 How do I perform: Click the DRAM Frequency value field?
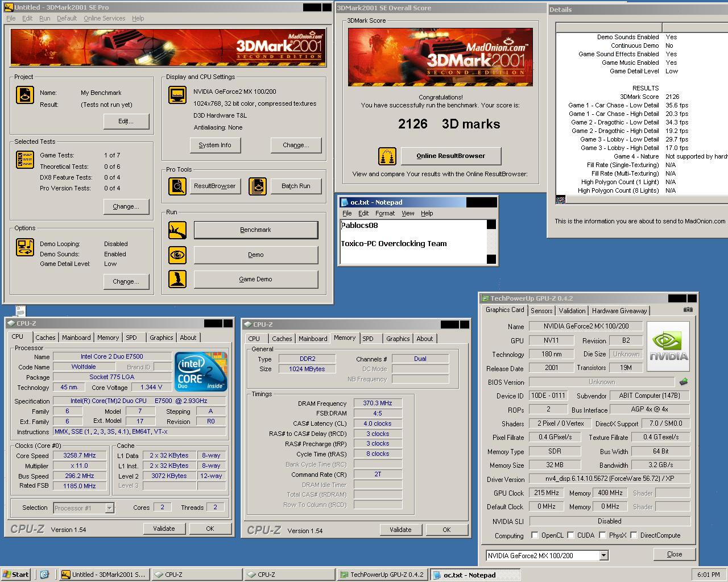click(378, 404)
